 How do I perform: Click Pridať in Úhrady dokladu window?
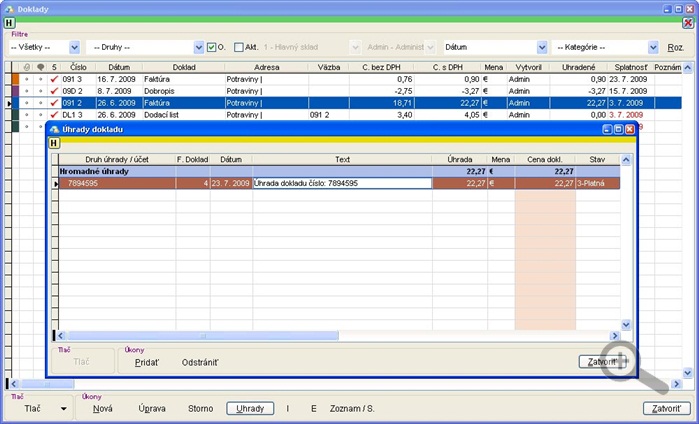pyautogui.click(x=147, y=362)
